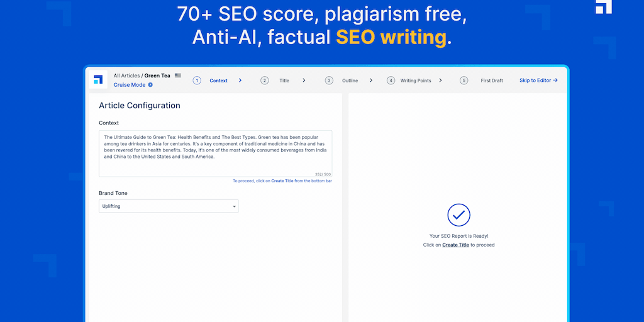
Task: Open the First Draft step
Action: pos(492,80)
